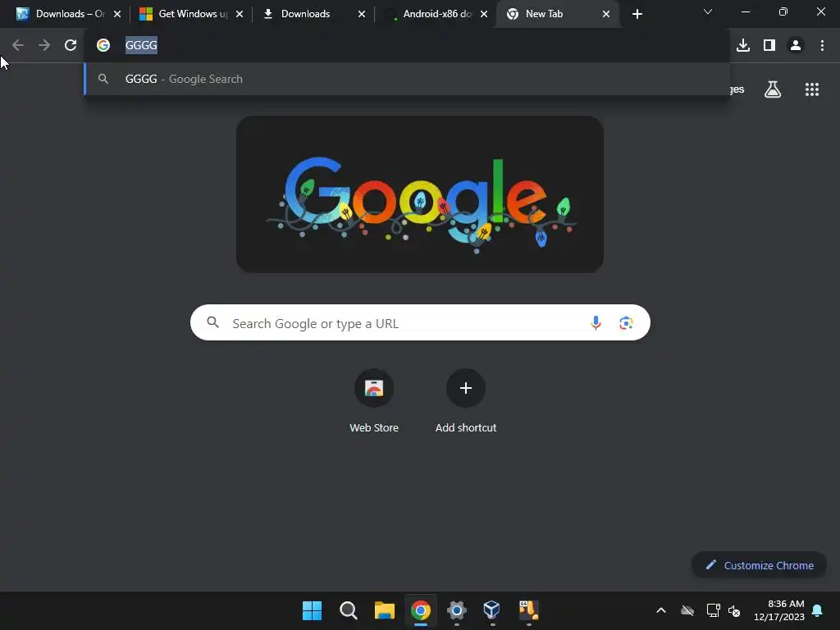
Task: Click the Google holiday doodle
Action: pyautogui.click(x=420, y=194)
